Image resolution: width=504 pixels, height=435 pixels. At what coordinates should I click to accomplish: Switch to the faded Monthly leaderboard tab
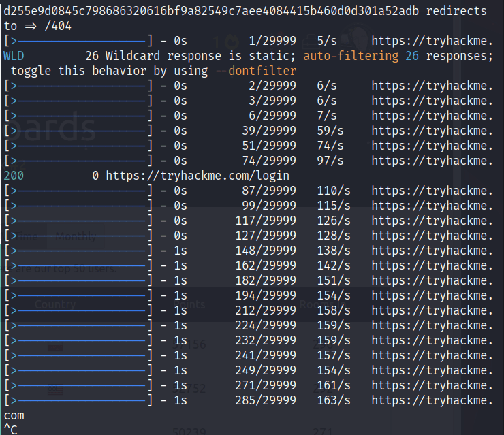(76, 237)
